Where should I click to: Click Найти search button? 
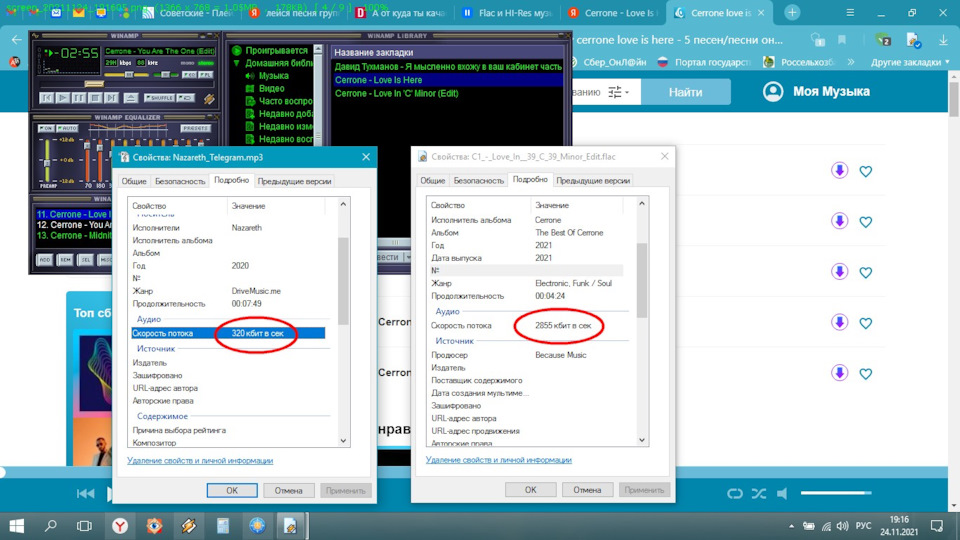685,92
